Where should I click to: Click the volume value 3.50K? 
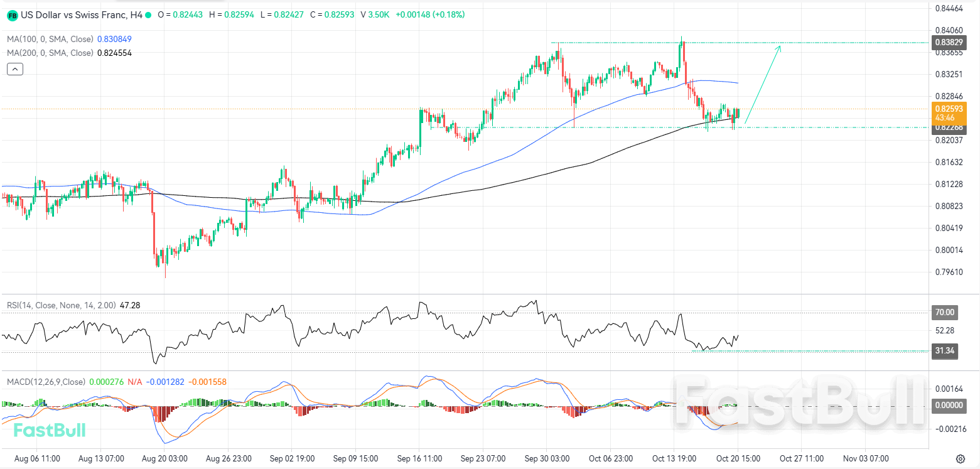pos(379,14)
